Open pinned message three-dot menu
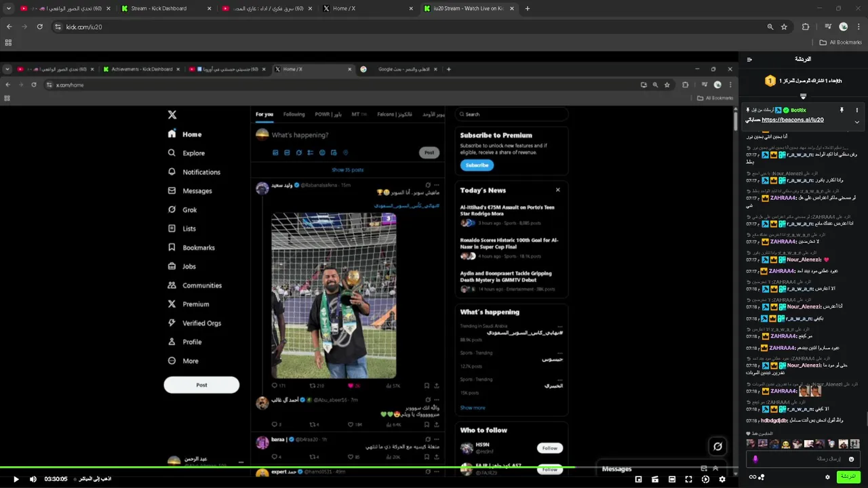The image size is (868, 488). (856, 110)
